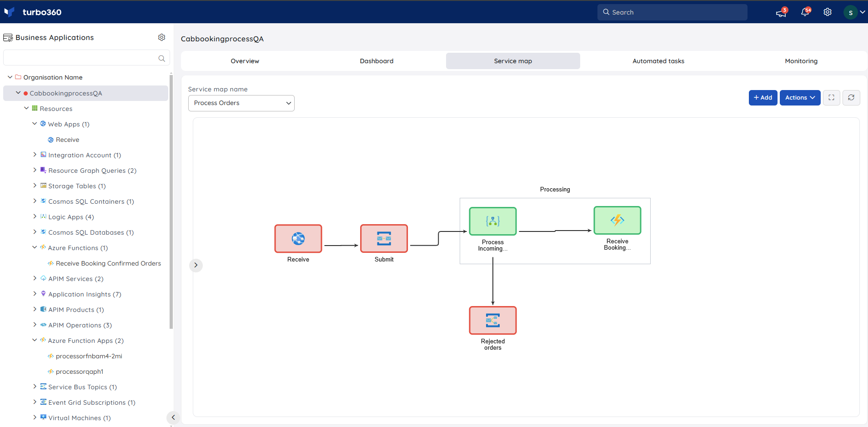Click the sidebar search magnifier icon
868x427 pixels.
(x=161, y=58)
